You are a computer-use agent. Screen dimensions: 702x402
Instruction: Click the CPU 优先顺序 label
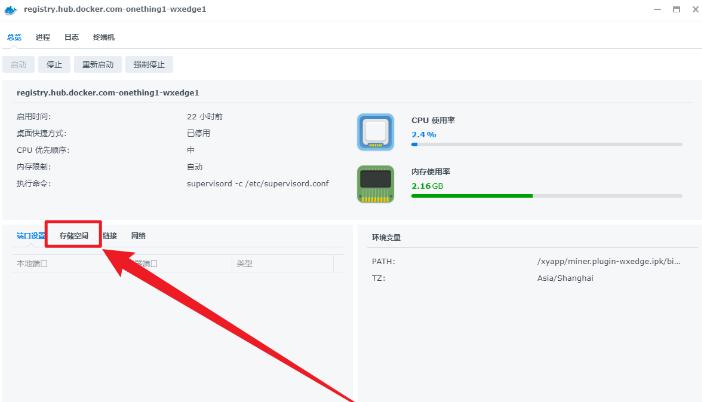43,150
